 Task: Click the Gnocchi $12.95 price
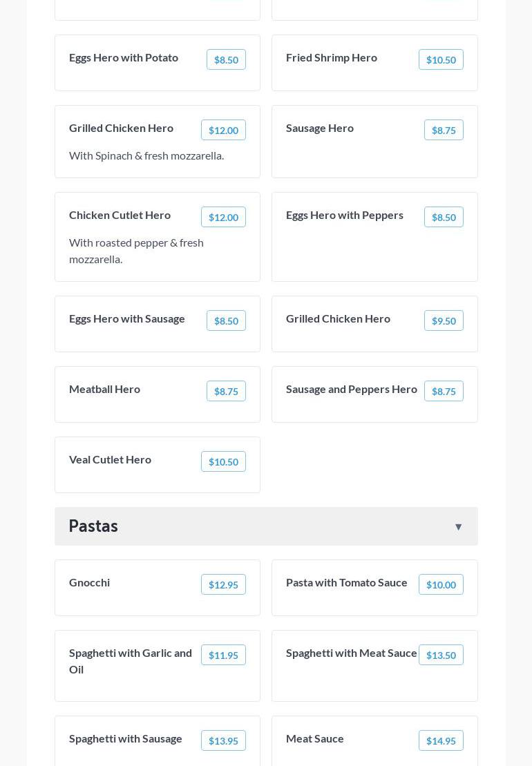pyautogui.click(x=223, y=585)
